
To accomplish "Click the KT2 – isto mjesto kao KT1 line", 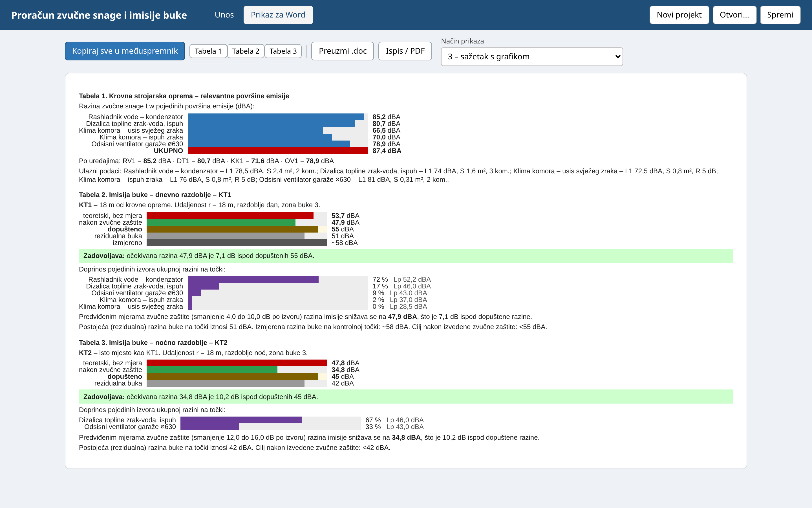I will point(193,353).
